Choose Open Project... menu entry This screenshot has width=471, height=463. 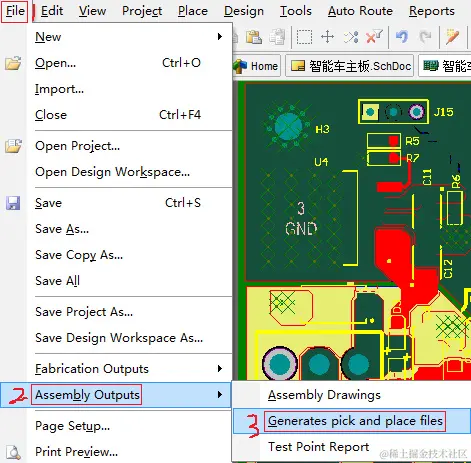point(129,146)
